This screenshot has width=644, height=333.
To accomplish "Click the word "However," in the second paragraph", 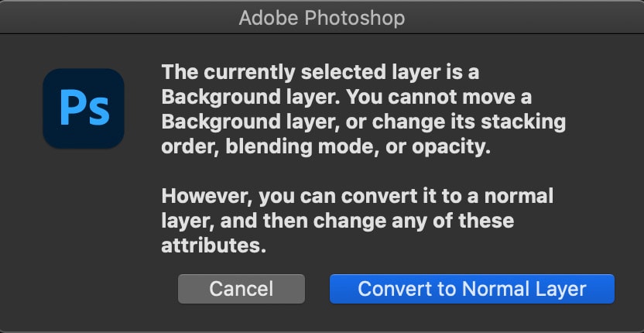I will coord(207,197).
